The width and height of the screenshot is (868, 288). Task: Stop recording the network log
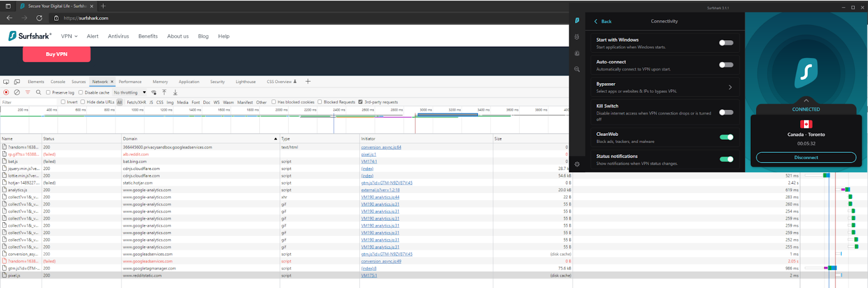6,92
